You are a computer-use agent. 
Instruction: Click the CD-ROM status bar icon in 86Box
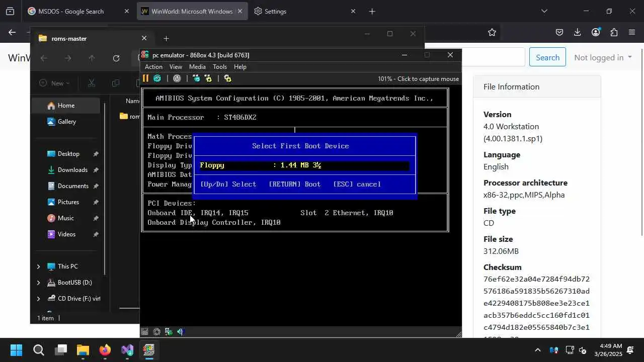tap(156, 332)
